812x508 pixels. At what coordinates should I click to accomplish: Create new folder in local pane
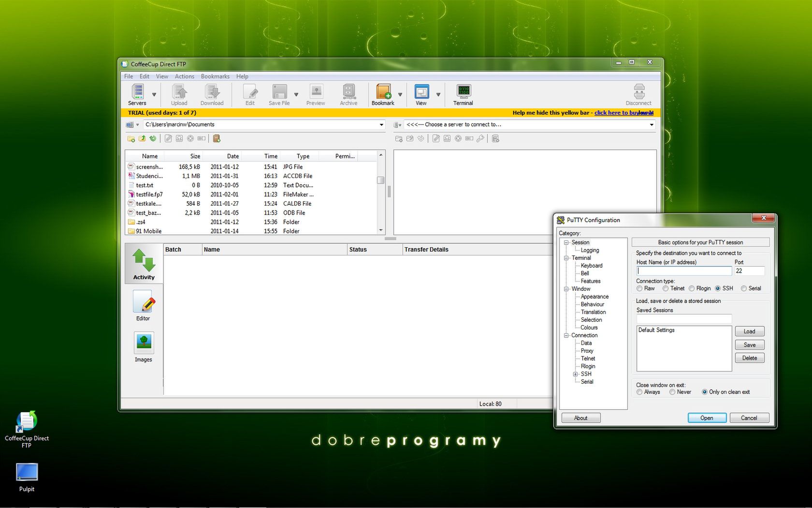pos(131,139)
